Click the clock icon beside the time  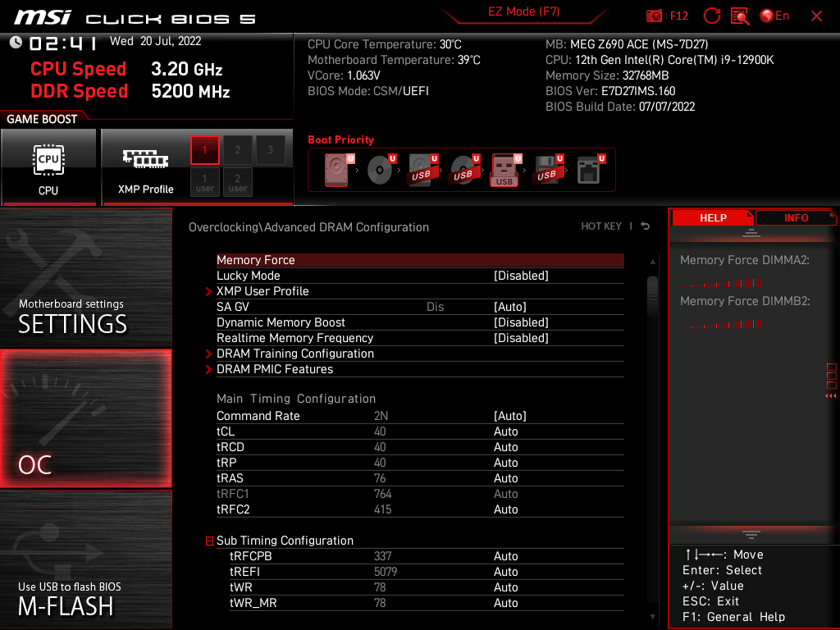(16, 43)
